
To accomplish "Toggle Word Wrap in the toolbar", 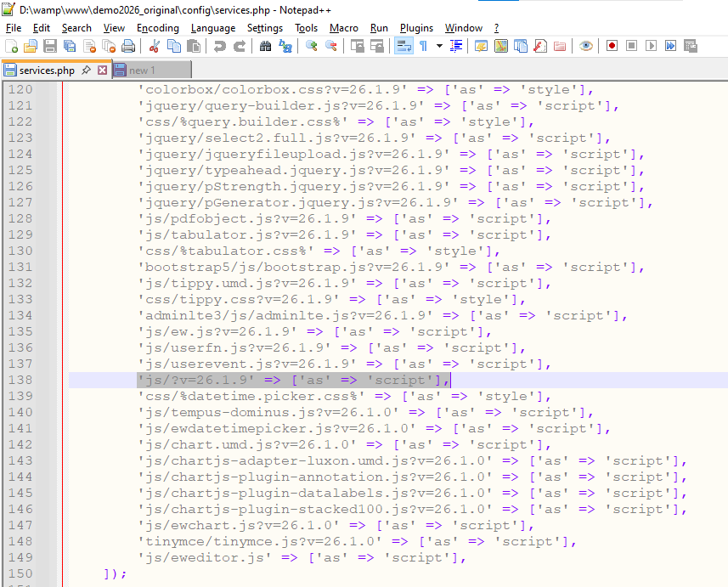I will point(404,46).
